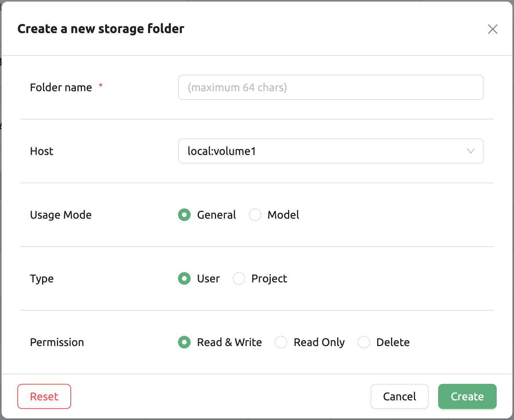This screenshot has height=420, width=514.
Task: Set permission to Delete
Action: pyautogui.click(x=364, y=342)
